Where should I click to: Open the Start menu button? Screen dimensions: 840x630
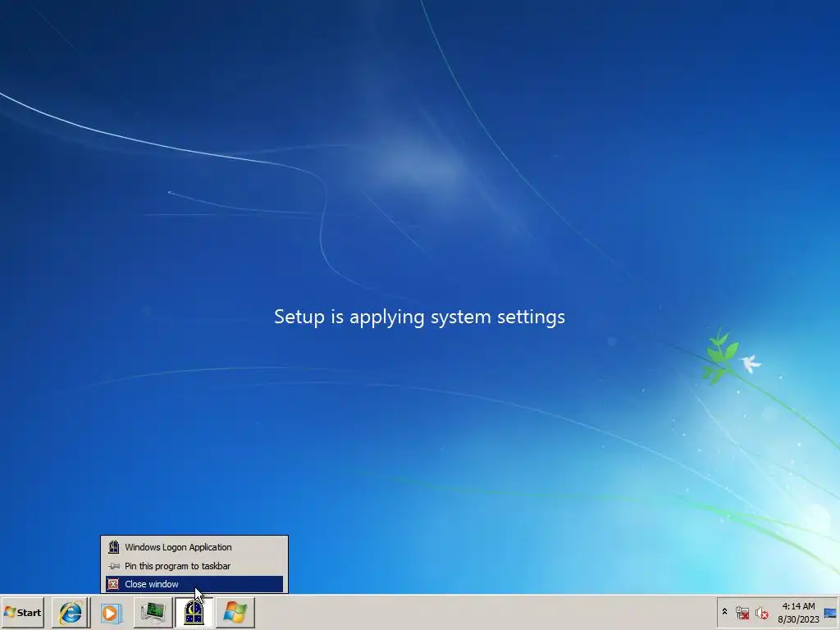pos(22,612)
